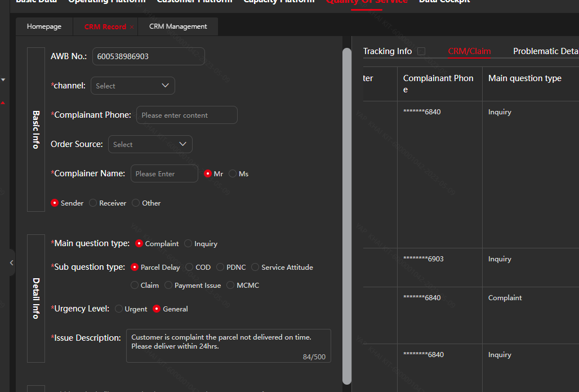Click into the Issue Description text area
579x392 pixels.
(228, 345)
